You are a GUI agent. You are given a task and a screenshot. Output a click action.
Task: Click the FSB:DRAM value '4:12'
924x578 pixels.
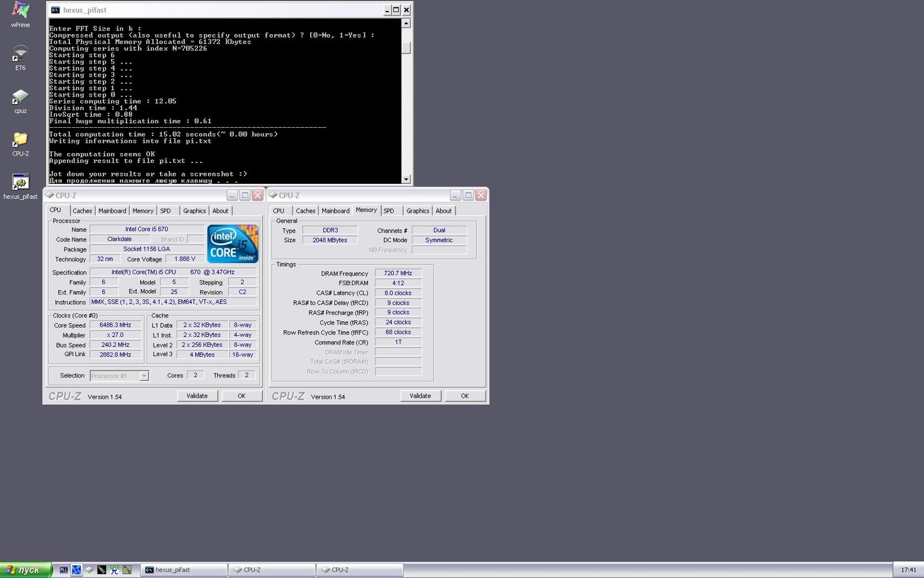[x=398, y=283]
